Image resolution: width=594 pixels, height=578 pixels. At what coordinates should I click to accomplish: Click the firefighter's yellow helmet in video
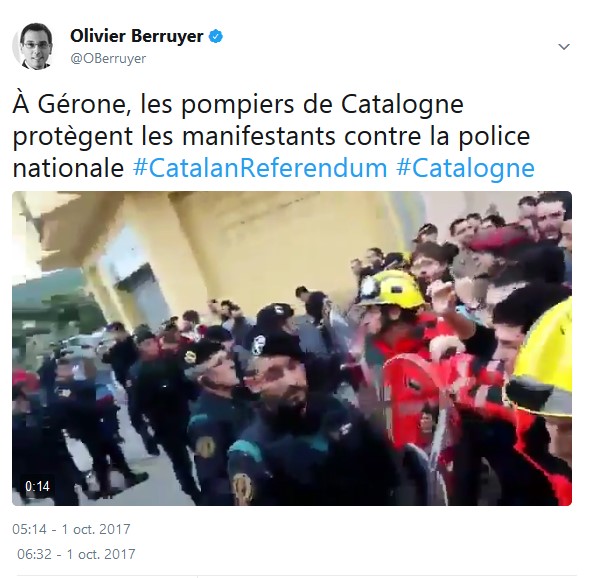pos(392,290)
